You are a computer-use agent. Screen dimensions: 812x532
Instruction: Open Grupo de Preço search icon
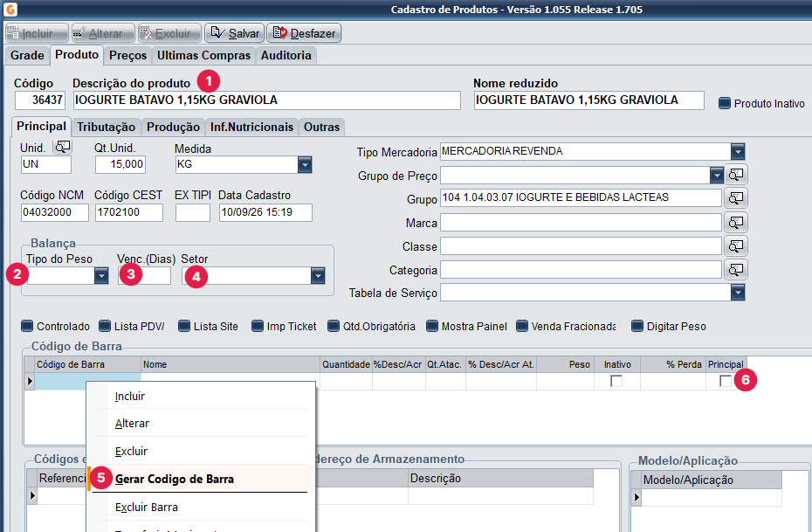click(736, 175)
